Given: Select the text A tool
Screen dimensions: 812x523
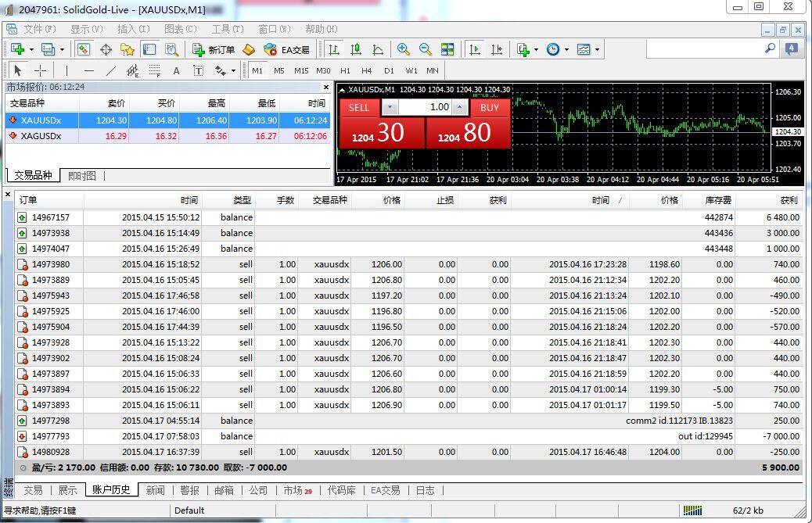Looking at the screenshot, I should pos(176,70).
